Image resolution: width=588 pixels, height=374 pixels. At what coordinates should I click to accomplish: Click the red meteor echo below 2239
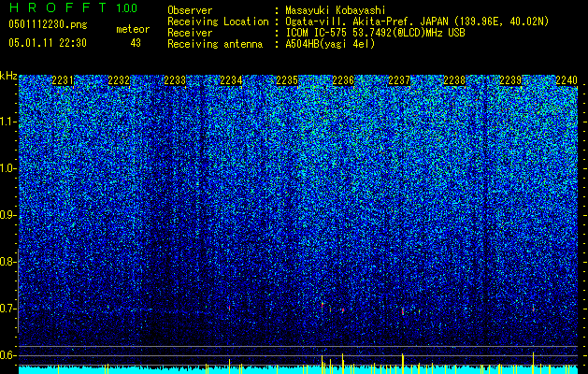[533, 309]
